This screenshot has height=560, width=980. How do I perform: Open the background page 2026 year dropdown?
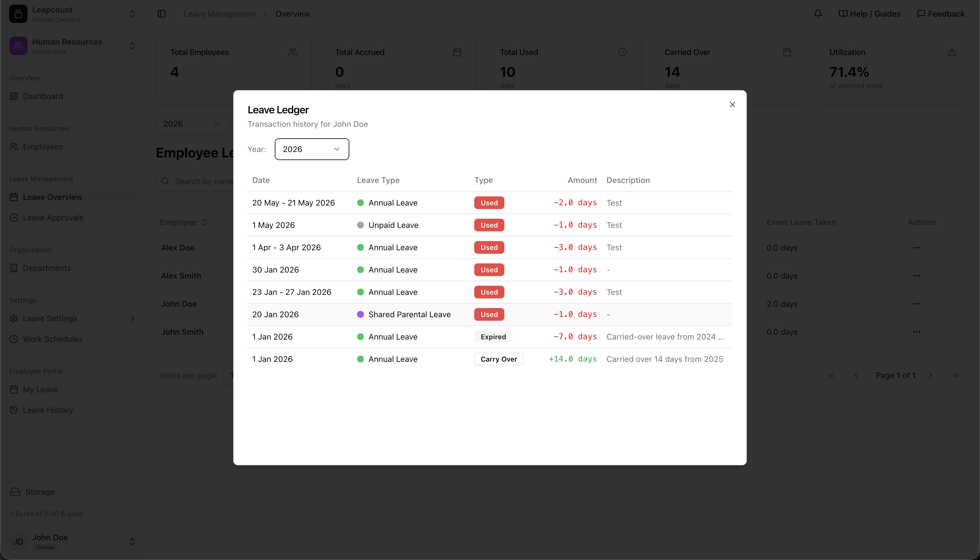click(x=192, y=123)
